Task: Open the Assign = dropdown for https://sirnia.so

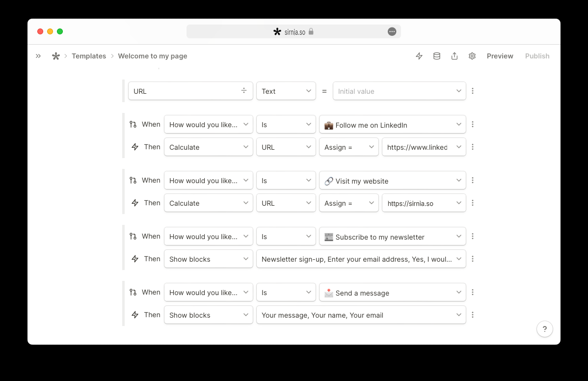Action: tap(349, 203)
